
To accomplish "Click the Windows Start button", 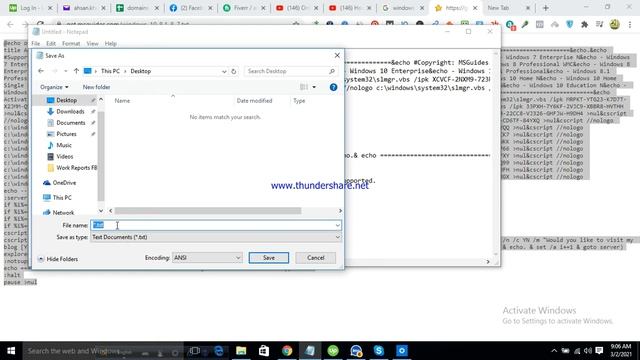I will click(x=11, y=351).
